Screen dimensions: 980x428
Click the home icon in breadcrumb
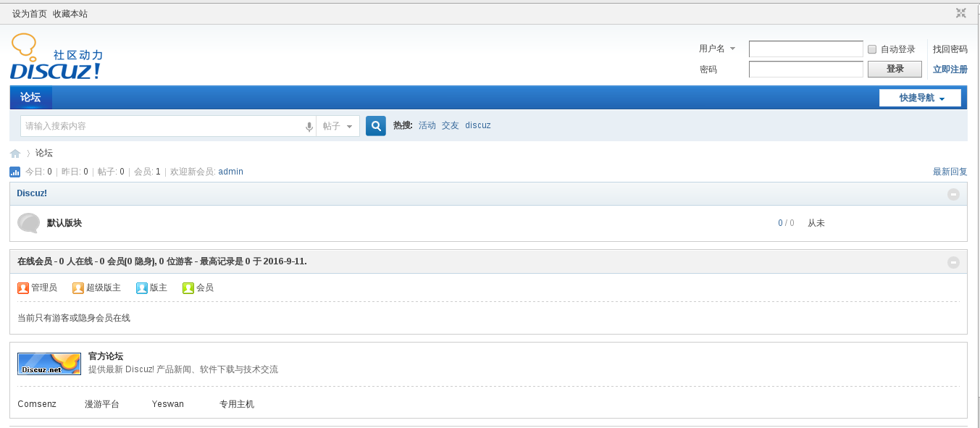coord(15,154)
